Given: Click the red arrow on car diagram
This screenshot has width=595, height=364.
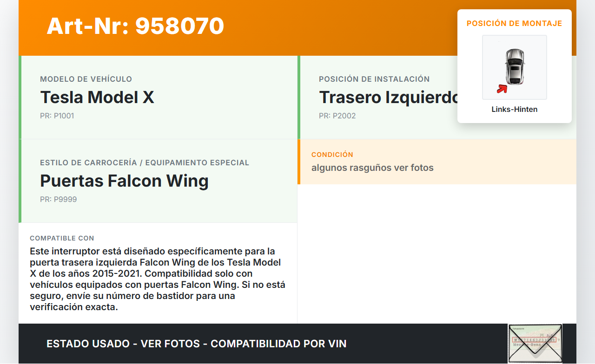Looking at the screenshot, I should click(502, 89).
